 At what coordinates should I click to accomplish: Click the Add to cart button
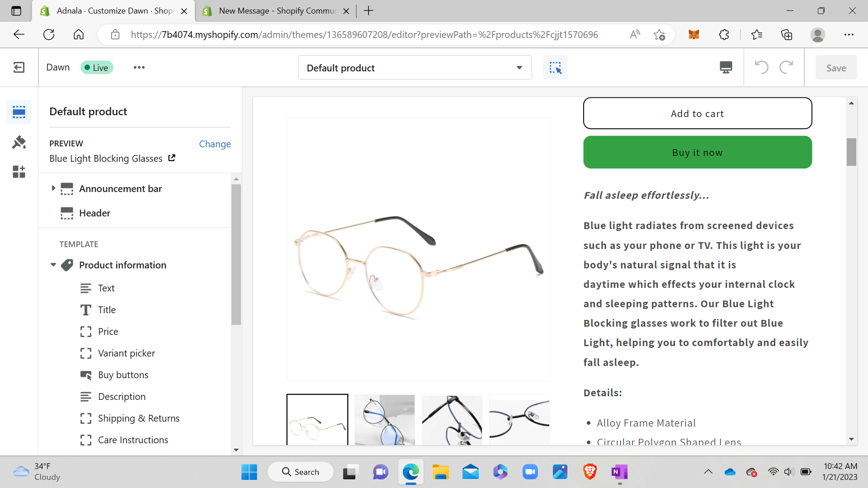pos(697,114)
